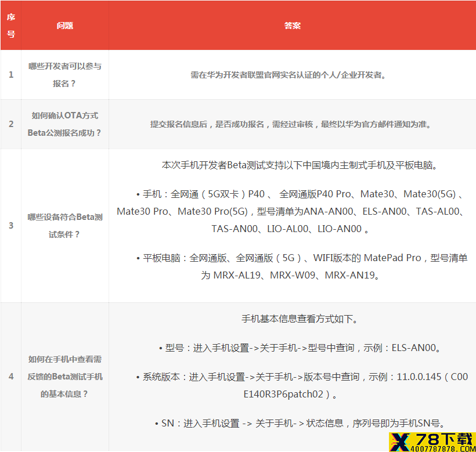Screen dimensions: 476x452
Task: Click the 答案 column header
Action: pos(293,26)
